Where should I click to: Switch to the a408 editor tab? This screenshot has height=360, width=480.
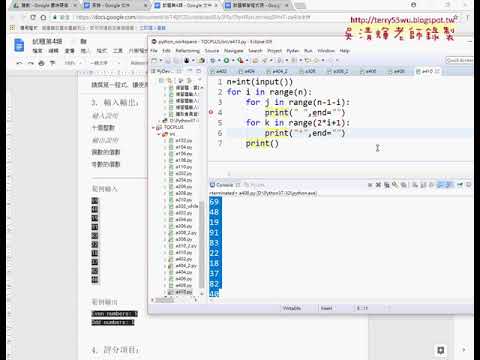pyautogui.click(x=397, y=71)
